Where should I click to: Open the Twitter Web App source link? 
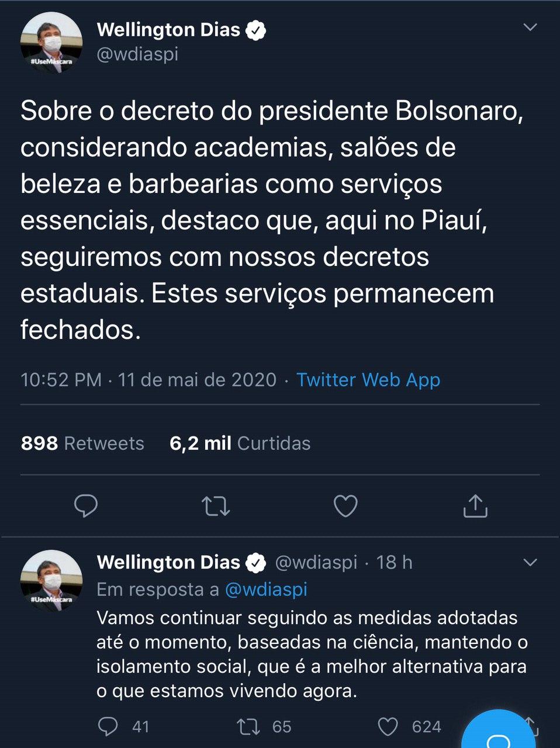pyautogui.click(x=368, y=380)
